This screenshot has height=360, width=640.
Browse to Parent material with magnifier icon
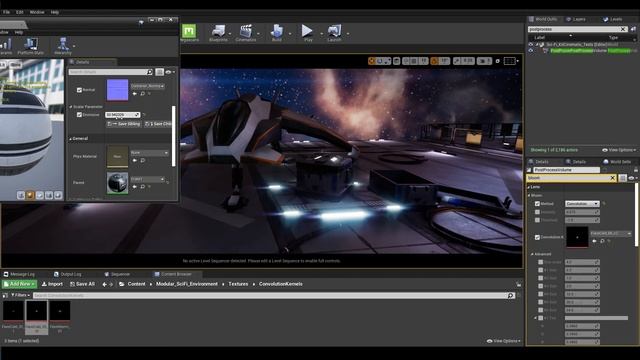click(x=142, y=187)
